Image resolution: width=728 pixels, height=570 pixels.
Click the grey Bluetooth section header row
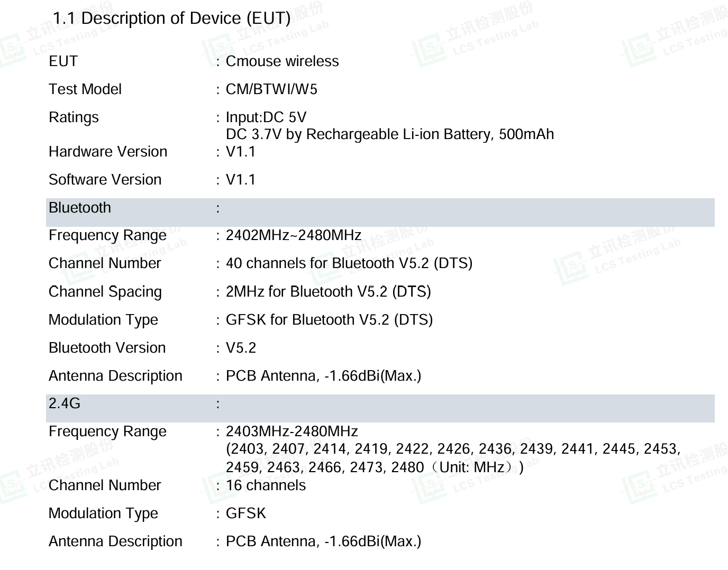pos(380,213)
